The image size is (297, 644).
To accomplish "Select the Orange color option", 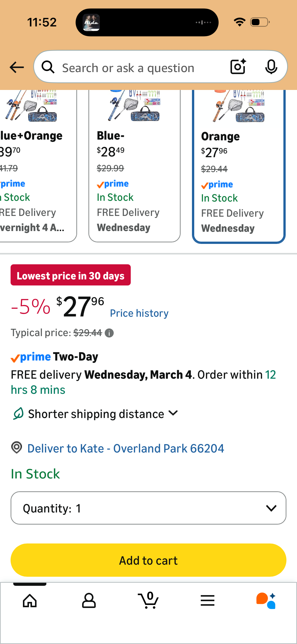I will (x=239, y=166).
